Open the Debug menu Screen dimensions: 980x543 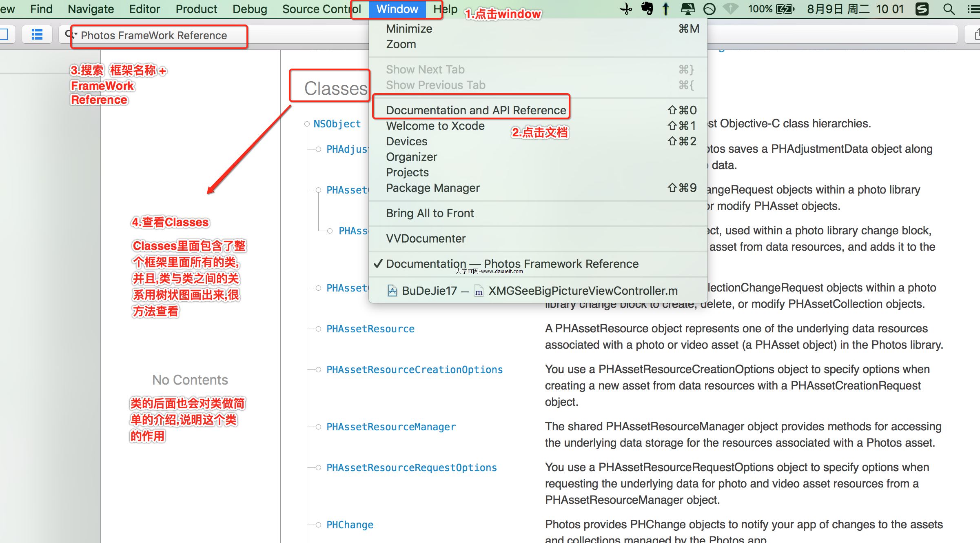click(x=250, y=9)
